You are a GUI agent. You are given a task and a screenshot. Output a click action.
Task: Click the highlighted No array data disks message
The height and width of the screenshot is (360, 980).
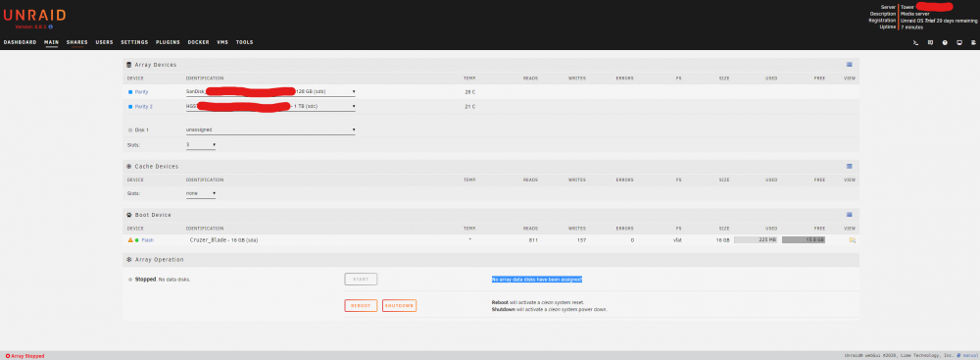(537, 280)
